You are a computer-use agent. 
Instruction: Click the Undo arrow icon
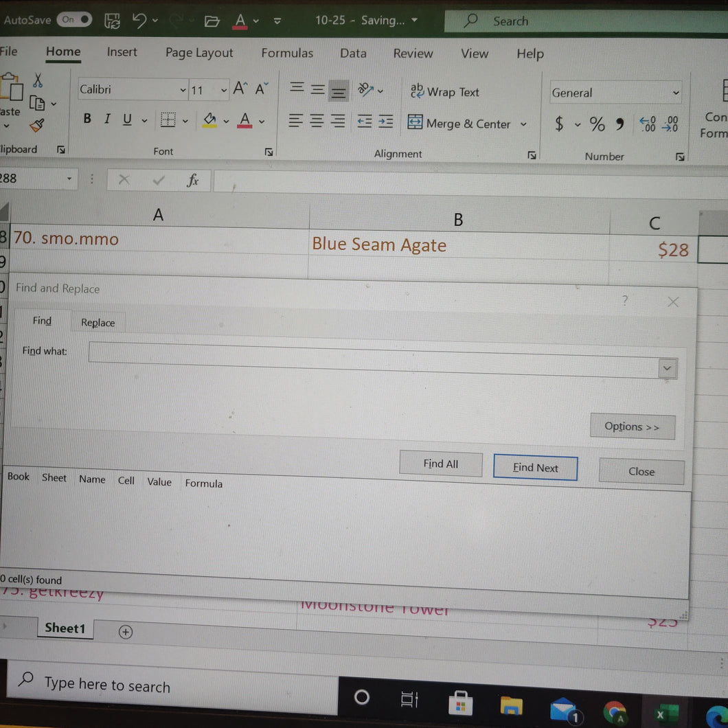139,21
